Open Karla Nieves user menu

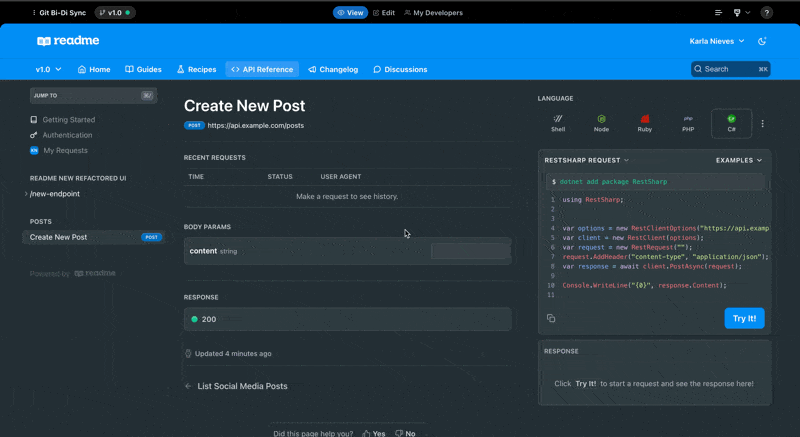pos(716,41)
